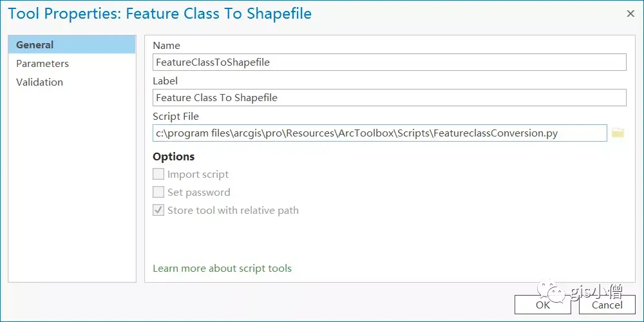Uncheck Store tool with relative path
Image resolution: width=644 pixels, height=322 pixels.
(x=158, y=210)
